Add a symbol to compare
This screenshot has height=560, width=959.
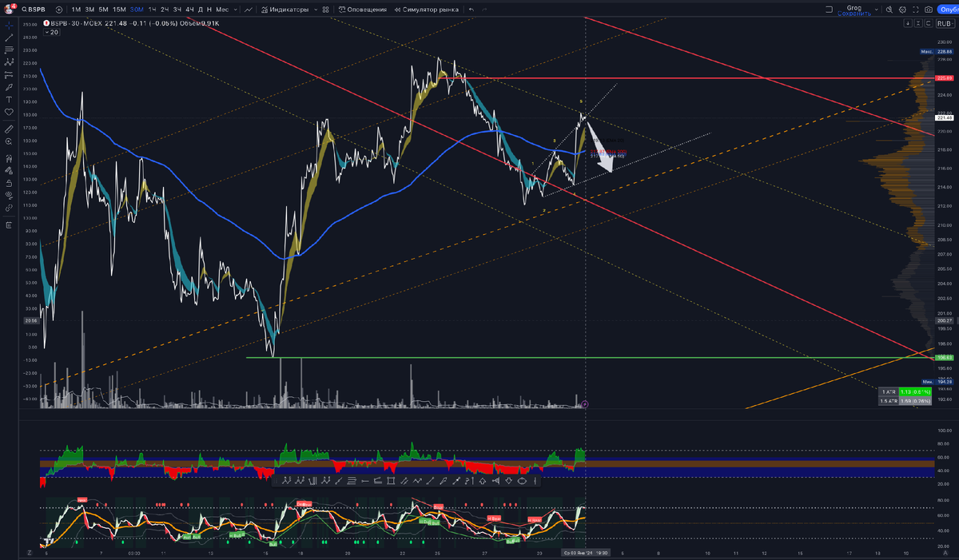tap(59, 10)
